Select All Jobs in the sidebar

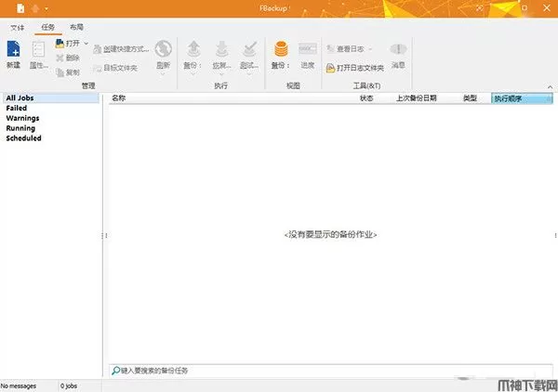point(51,98)
